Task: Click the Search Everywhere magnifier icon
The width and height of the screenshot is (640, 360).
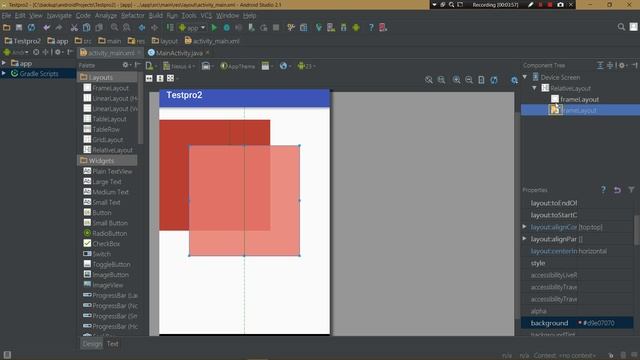Action: tap(621, 27)
